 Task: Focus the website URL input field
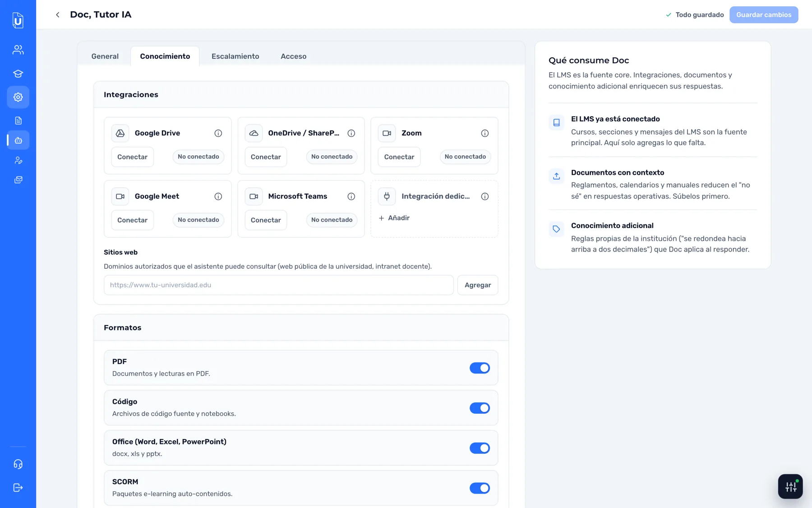[x=279, y=285]
